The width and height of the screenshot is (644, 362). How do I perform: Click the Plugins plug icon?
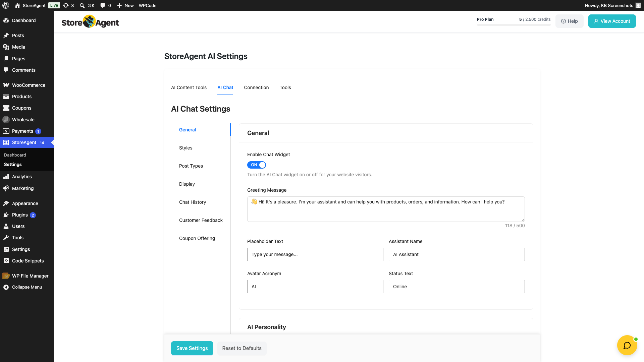click(x=6, y=215)
